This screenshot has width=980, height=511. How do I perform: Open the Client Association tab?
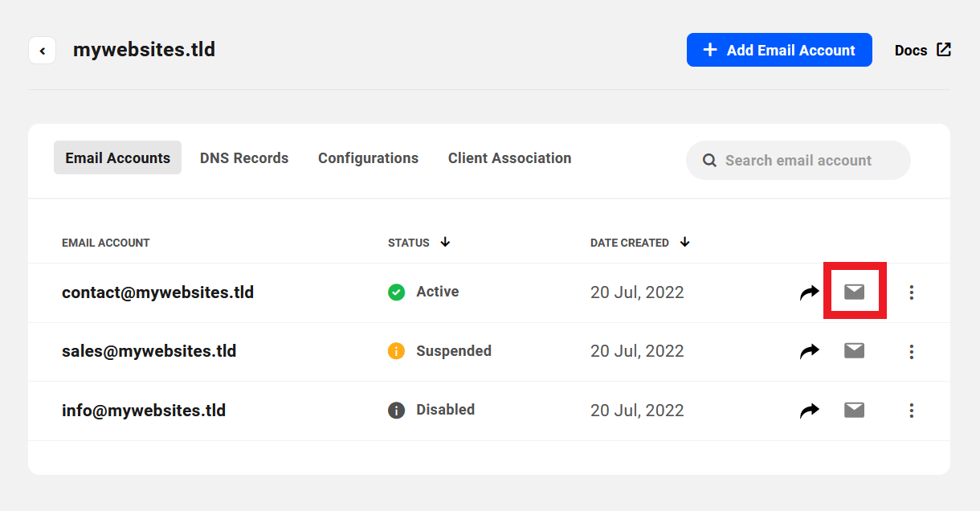click(510, 158)
